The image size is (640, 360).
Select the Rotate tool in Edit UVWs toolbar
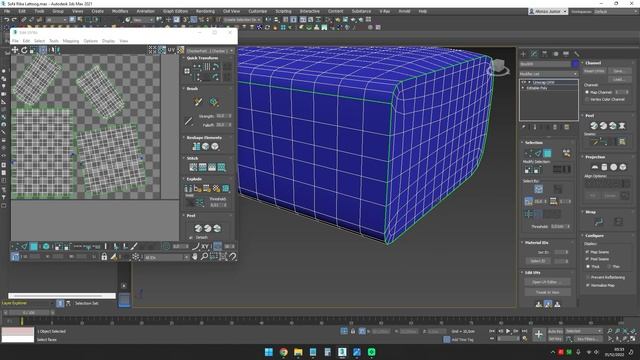pos(24,50)
